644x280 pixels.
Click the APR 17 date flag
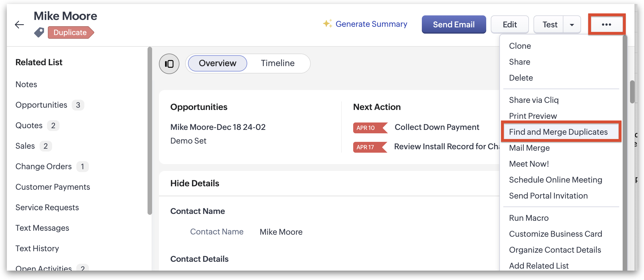[x=369, y=147]
